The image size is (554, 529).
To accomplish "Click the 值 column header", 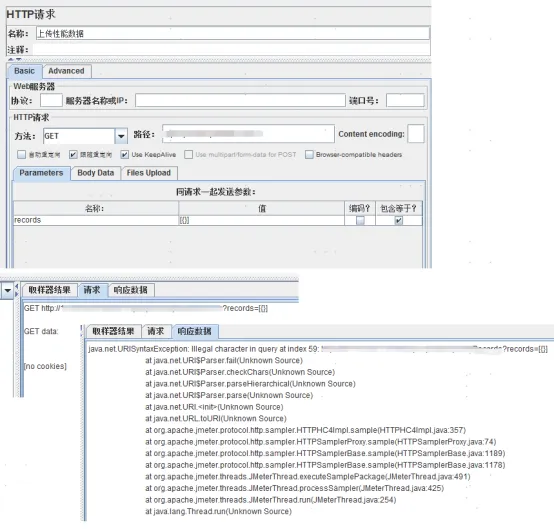I will (262, 208).
